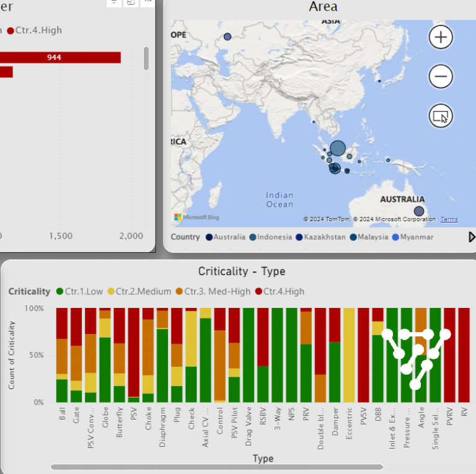Click the Kazakhstan bubble on the map
The width and height of the screenshot is (476, 474).
(227, 37)
